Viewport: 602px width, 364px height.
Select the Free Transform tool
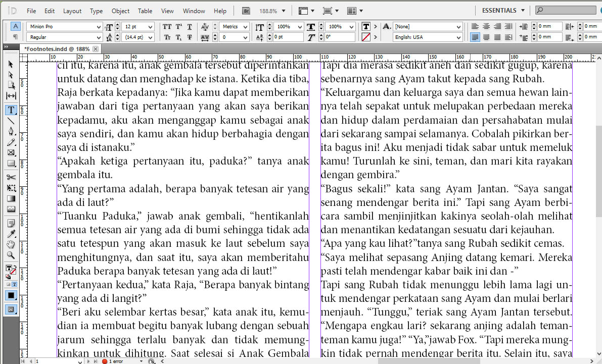coord(11,188)
